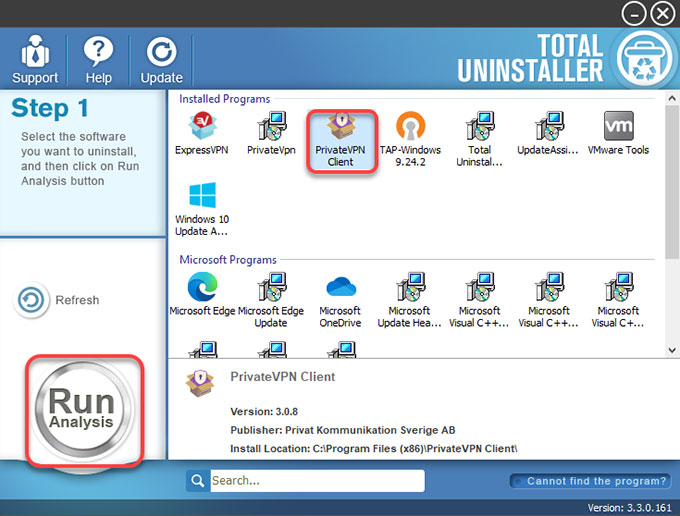
Task: Click the scrollbar up arrow
Action: pyautogui.click(x=672, y=98)
